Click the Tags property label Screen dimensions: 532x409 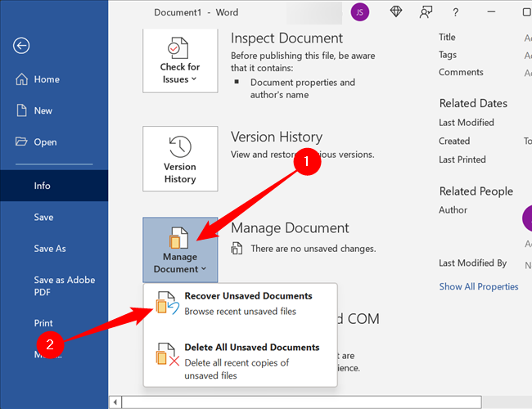click(448, 55)
